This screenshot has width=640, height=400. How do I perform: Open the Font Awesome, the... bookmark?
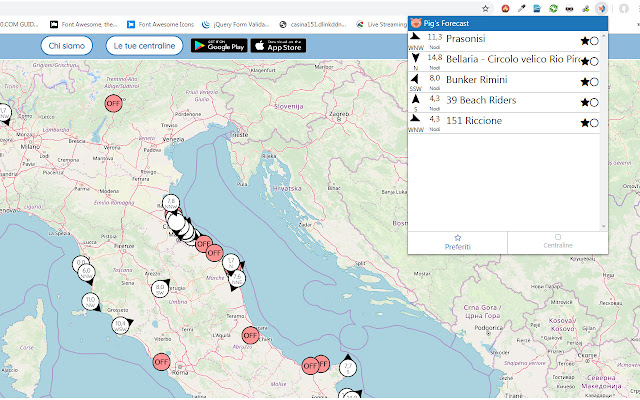[x=83, y=24]
